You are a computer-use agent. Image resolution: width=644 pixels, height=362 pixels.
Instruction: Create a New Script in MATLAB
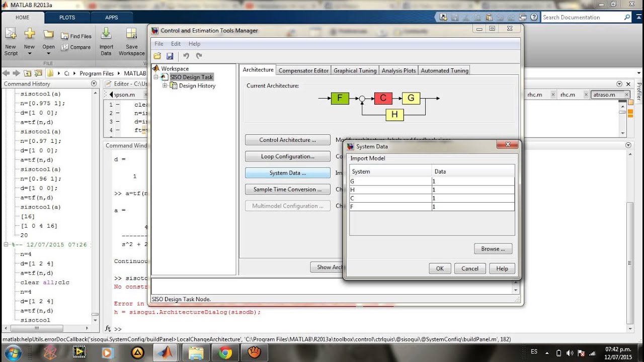(x=11, y=42)
